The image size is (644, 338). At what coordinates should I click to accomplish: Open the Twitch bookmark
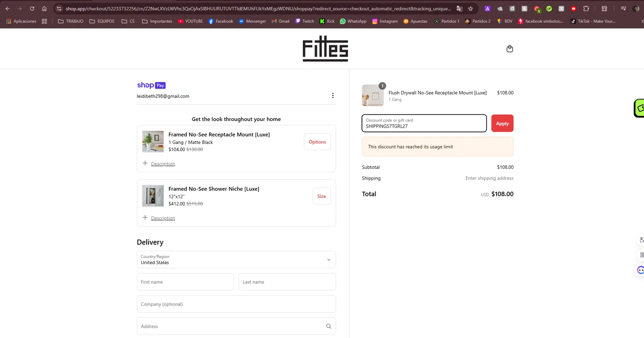(304, 21)
